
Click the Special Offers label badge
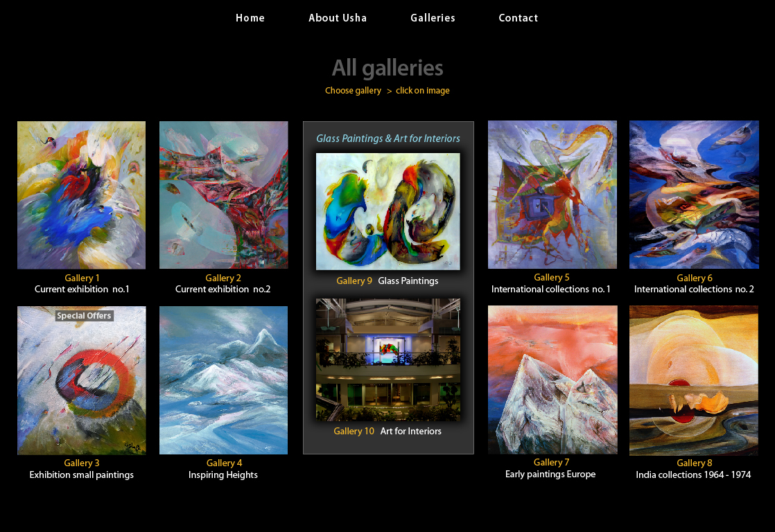pyautogui.click(x=84, y=316)
